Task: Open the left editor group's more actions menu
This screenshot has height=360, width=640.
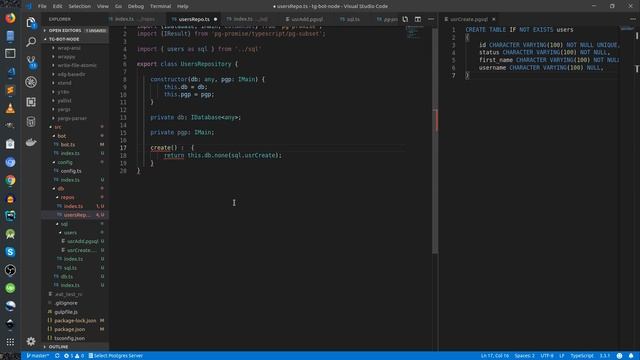Action: coord(431,19)
